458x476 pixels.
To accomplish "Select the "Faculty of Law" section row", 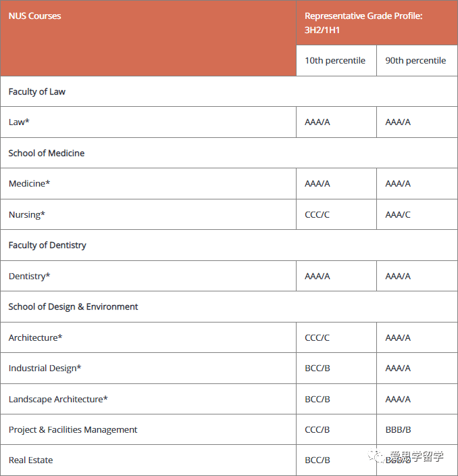I will 229,91.
